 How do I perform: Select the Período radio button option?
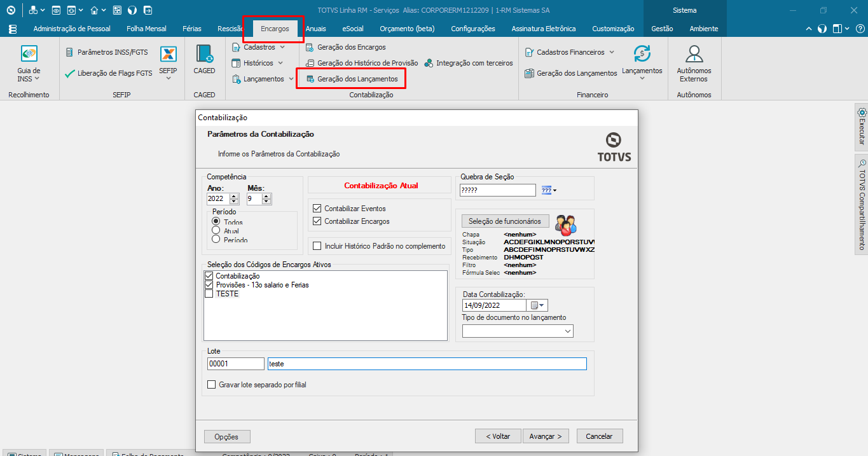(216, 239)
